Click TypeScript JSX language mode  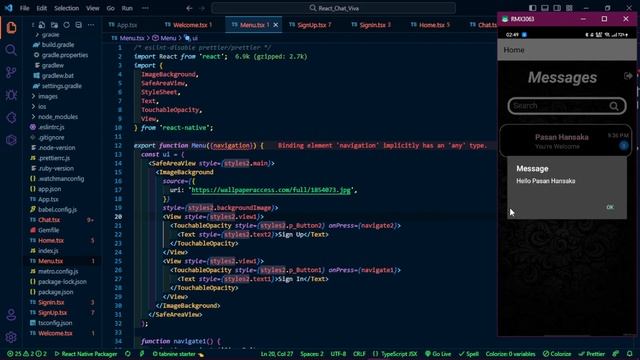[x=395, y=354]
